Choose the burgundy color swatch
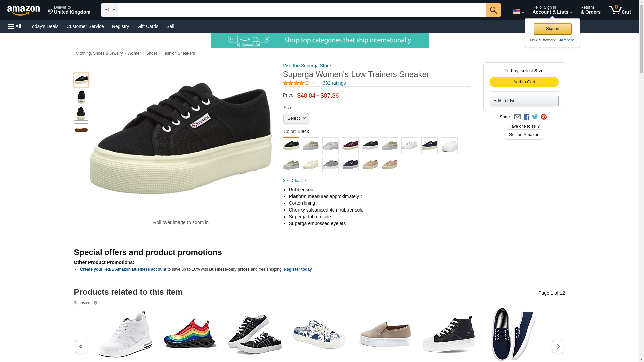 click(x=350, y=146)
